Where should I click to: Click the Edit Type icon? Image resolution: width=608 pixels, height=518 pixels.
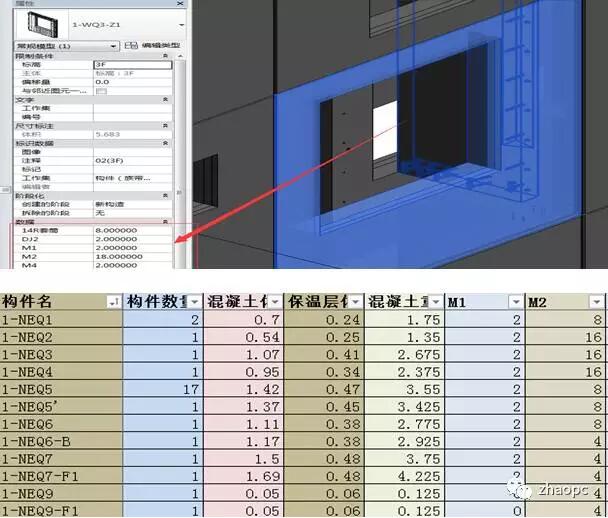click(130, 46)
